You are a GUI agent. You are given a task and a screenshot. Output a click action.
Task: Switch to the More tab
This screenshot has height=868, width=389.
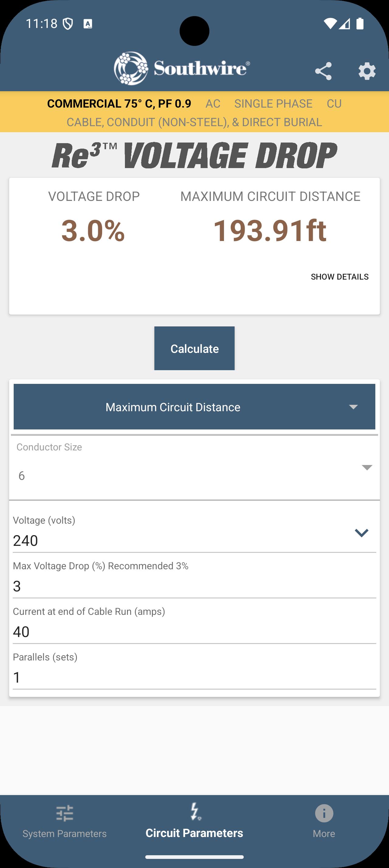pyautogui.click(x=324, y=834)
